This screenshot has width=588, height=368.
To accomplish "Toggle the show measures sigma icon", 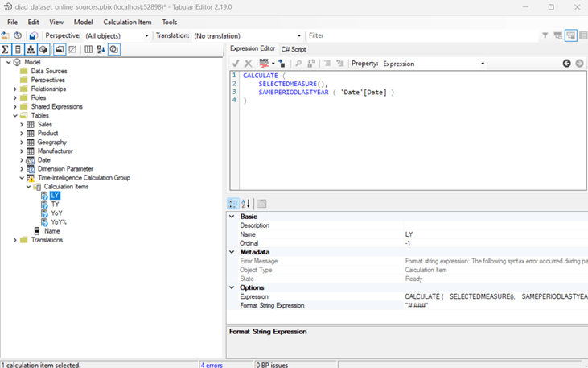I will pyautogui.click(x=6, y=50).
